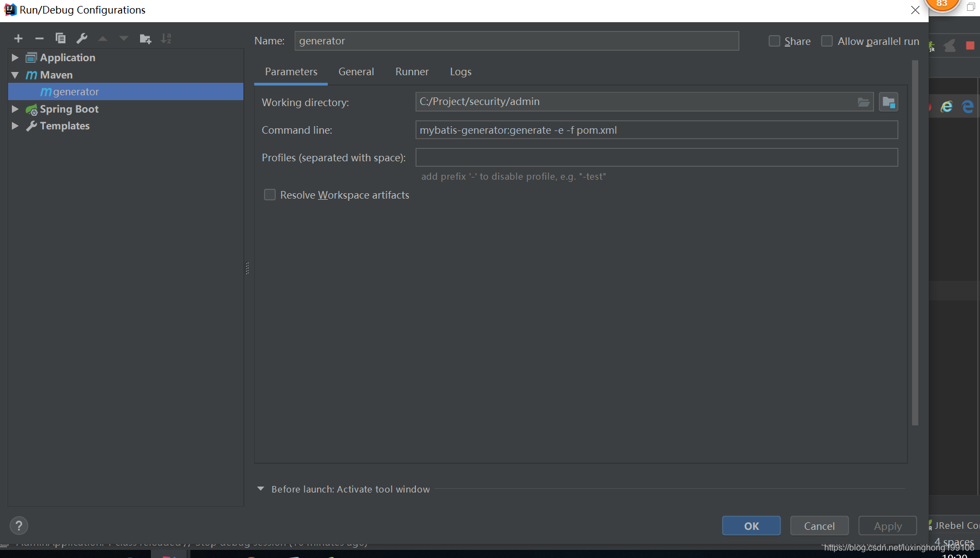The image size is (980, 558).
Task: Copy the selected configuration
Action: pos(61,38)
